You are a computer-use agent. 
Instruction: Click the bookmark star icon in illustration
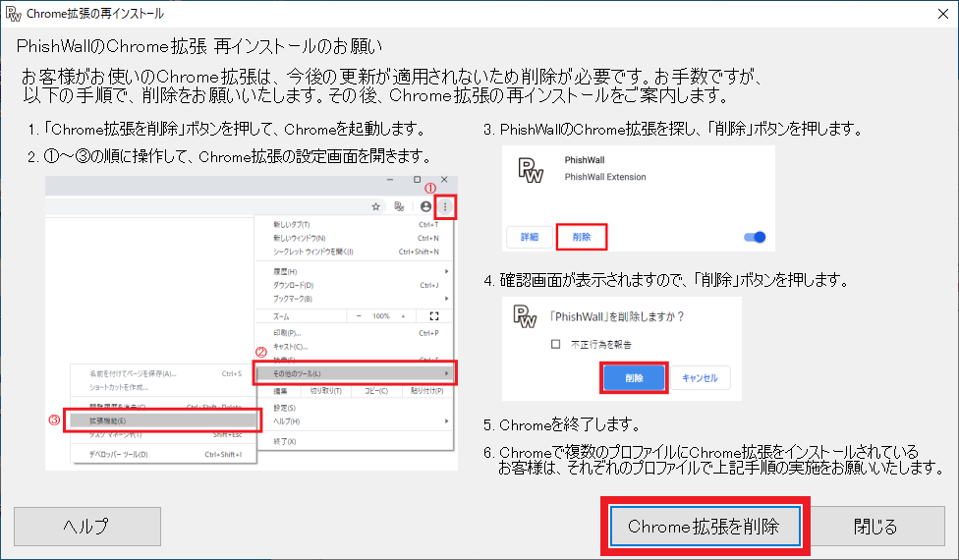click(375, 206)
